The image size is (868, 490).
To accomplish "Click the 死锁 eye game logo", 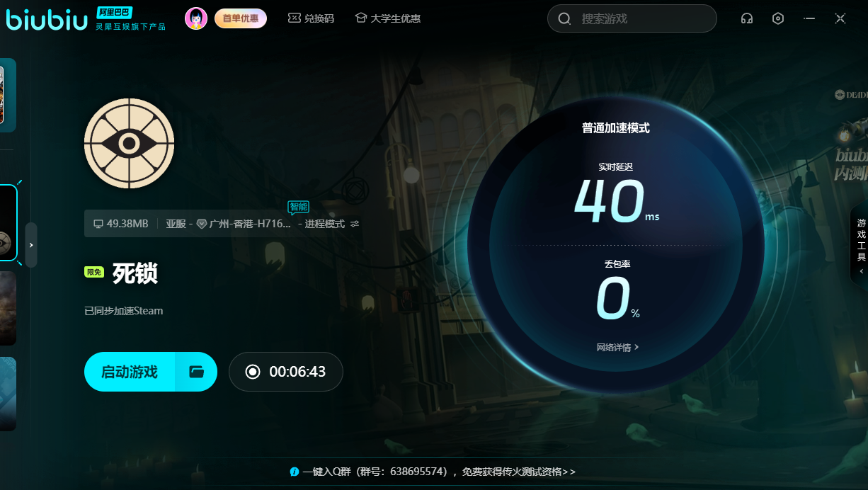I will point(129,144).
